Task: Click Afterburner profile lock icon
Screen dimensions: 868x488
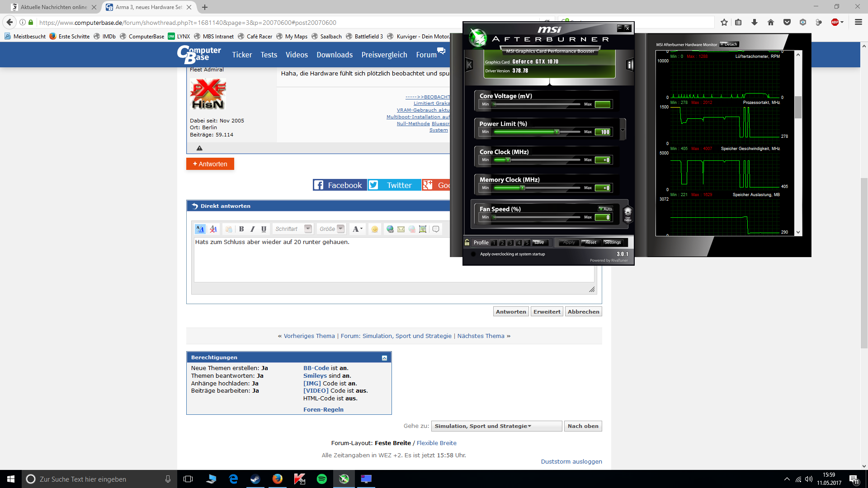Action: click(467, 243)
